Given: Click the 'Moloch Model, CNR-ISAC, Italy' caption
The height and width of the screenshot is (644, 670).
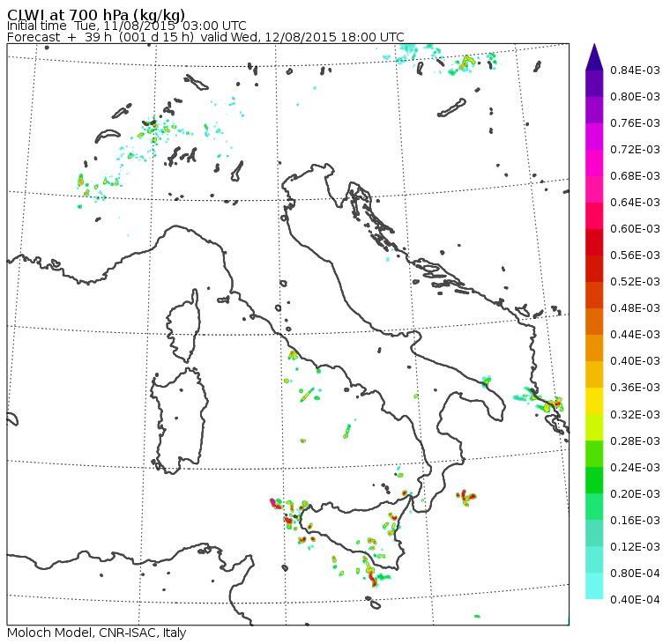Looking at the screenshot, I should click(97, 633).
